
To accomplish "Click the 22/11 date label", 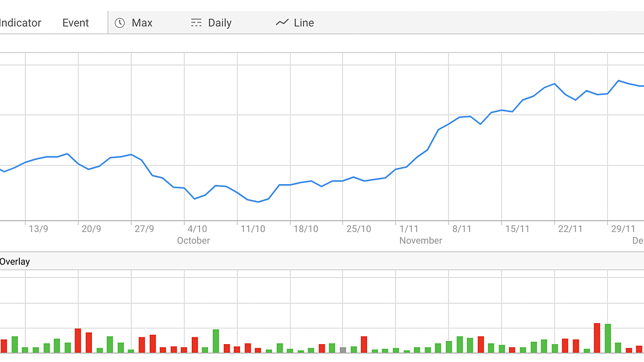I will click(x=570, y=229).
